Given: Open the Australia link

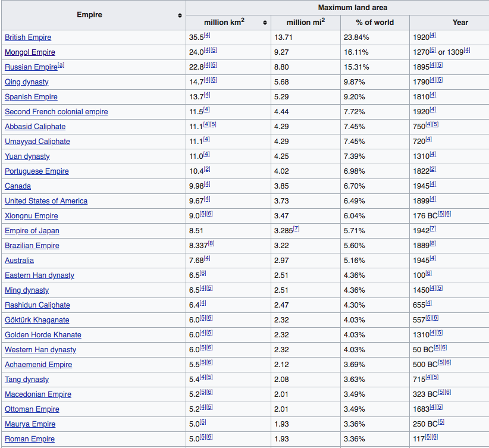Looking at the screenshot, I should click(20, 261).
